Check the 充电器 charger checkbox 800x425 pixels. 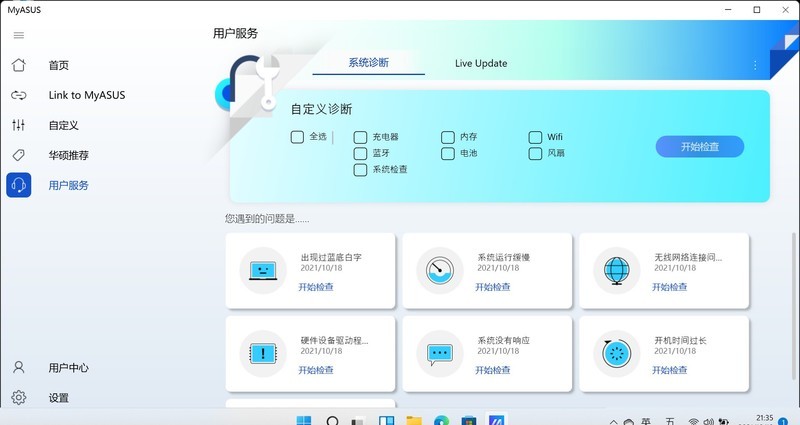(360, 137)
